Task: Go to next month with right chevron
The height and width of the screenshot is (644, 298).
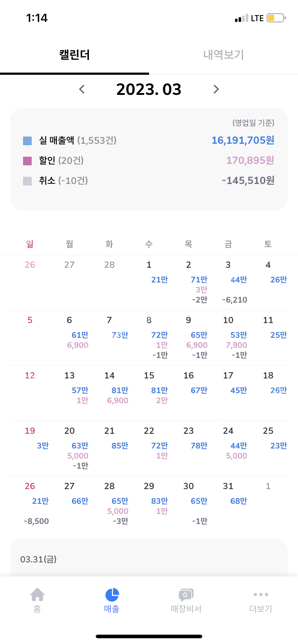Action: click(216, 89)
